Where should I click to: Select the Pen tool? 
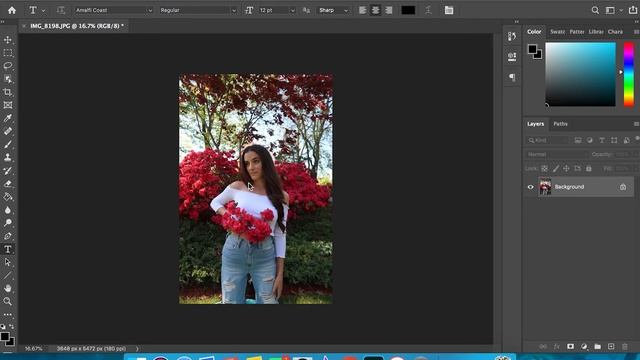click(8, 236)
